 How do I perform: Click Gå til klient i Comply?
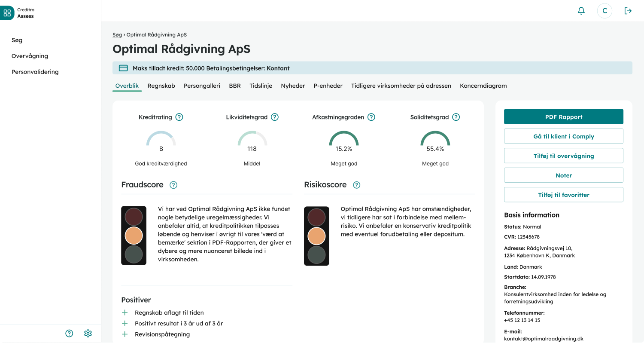564,136
